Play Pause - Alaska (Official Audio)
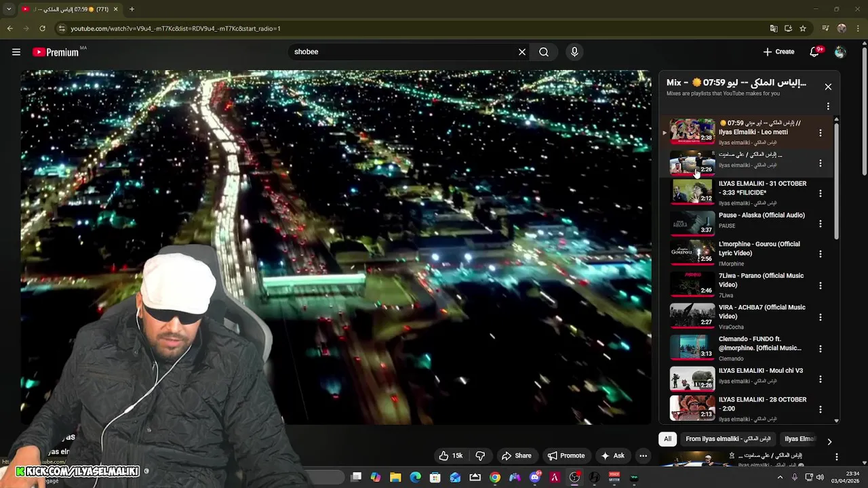The image size is (868, 488). click(762, 216)
